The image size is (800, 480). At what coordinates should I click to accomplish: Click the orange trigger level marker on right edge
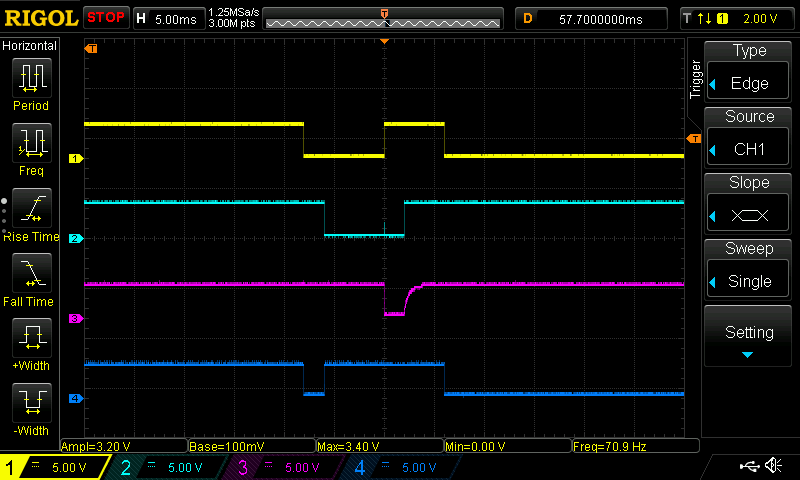point(694,139)
